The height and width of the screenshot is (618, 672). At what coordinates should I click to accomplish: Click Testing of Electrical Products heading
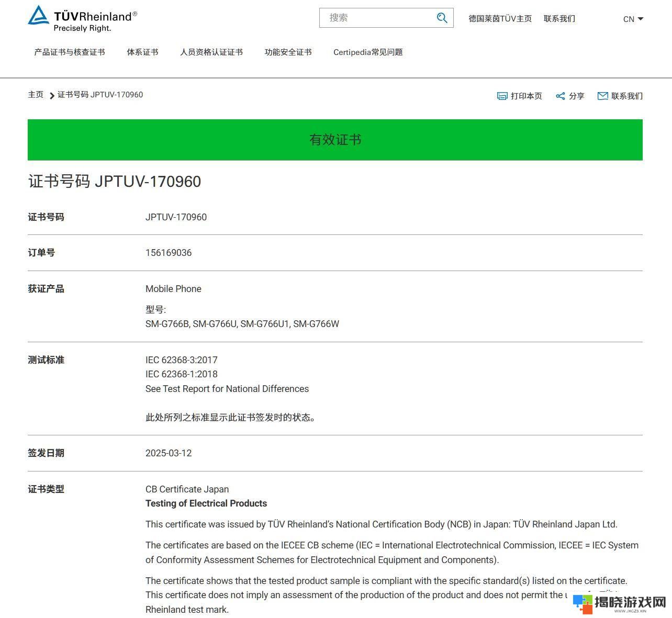[x=206, y=503]
